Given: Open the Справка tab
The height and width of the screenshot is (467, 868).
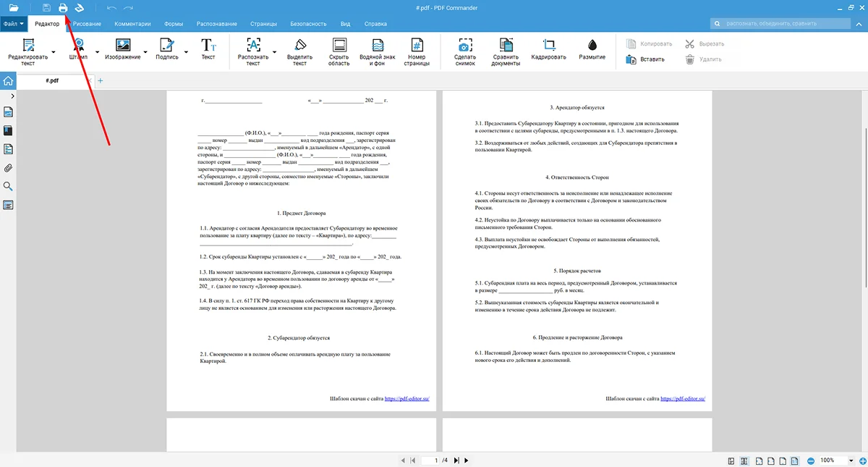Looking at the screenshot, I should 375,24.
